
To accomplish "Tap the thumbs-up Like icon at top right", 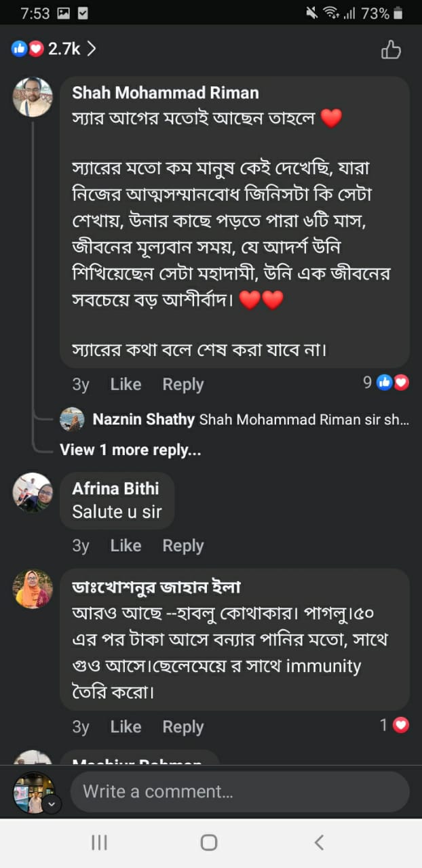I will 391,50.
